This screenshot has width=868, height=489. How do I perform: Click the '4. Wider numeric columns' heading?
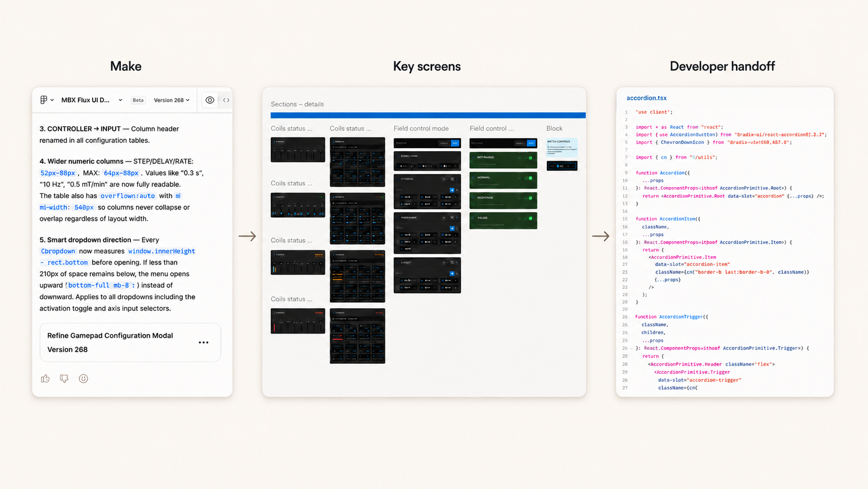click(x=82, y=161)
